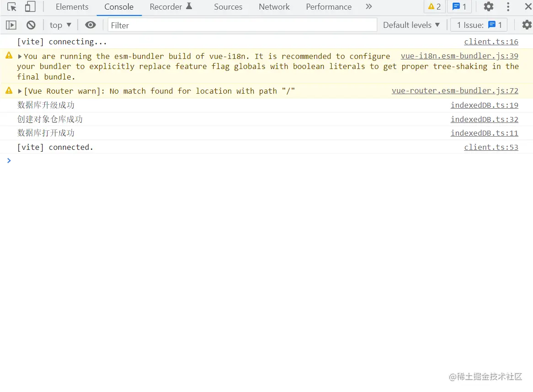Open the Performance tab

pos(329,7)
